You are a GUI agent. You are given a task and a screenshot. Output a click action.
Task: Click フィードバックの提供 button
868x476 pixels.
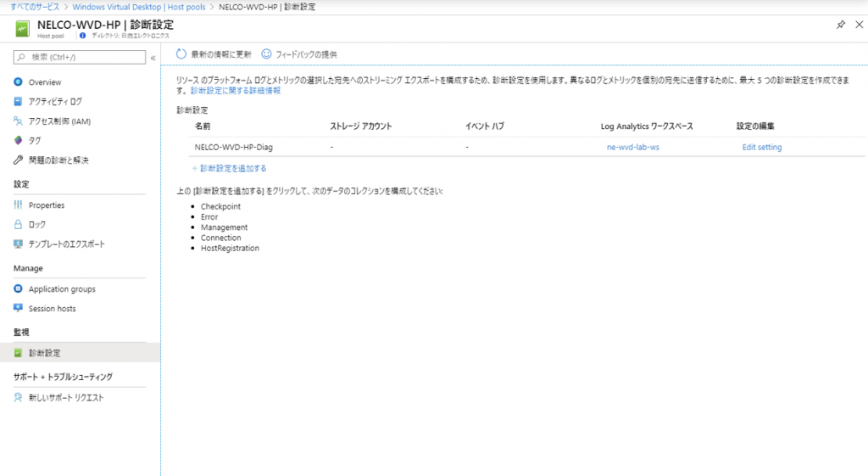click(x=299, y=54)
